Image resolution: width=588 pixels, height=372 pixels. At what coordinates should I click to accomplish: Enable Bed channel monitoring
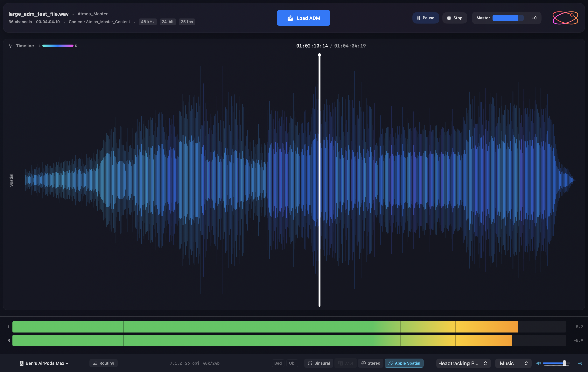pyautogui.click(x=278, y=363)
